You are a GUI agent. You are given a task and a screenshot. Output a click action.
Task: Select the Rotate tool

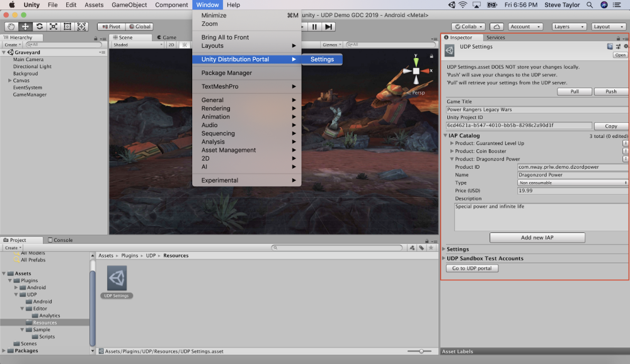pyautogui.click(x=39, y=26)
